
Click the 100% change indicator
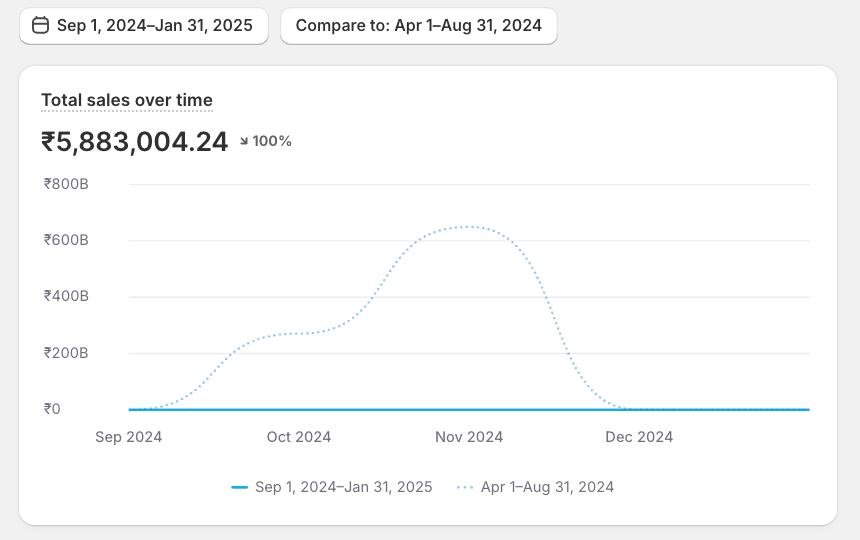click(x=272, y=142)
